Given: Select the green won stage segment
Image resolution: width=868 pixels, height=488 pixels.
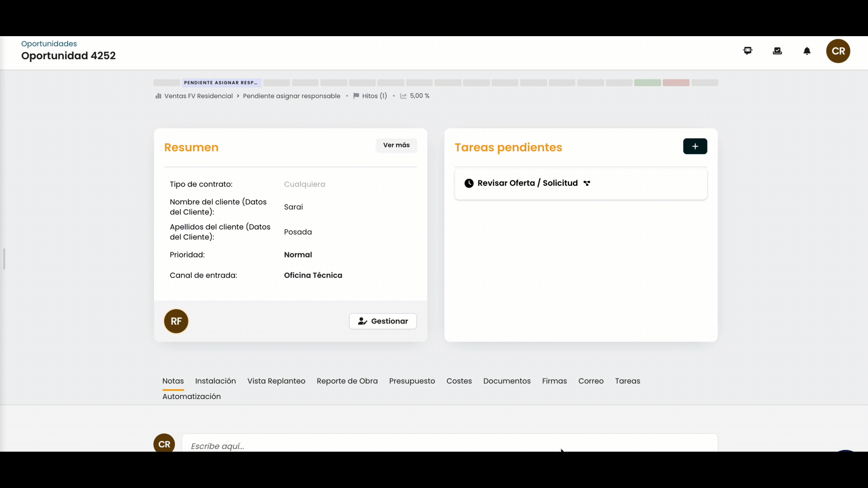Looking at the screenshot, I should click(647, 83).
